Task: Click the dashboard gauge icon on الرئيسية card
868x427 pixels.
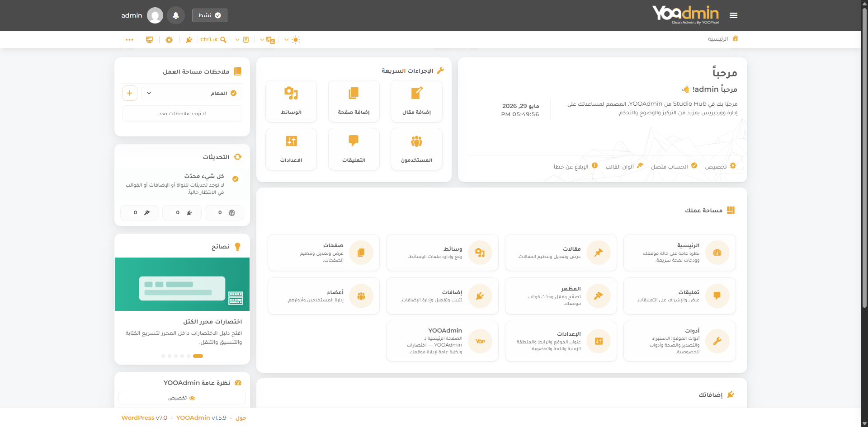Action: click(x=717, y=253)
